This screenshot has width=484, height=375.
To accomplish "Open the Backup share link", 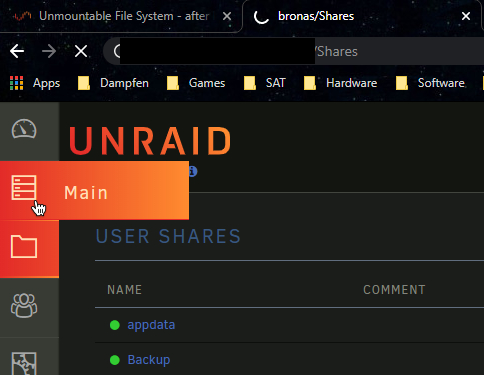I will (149, 360).
